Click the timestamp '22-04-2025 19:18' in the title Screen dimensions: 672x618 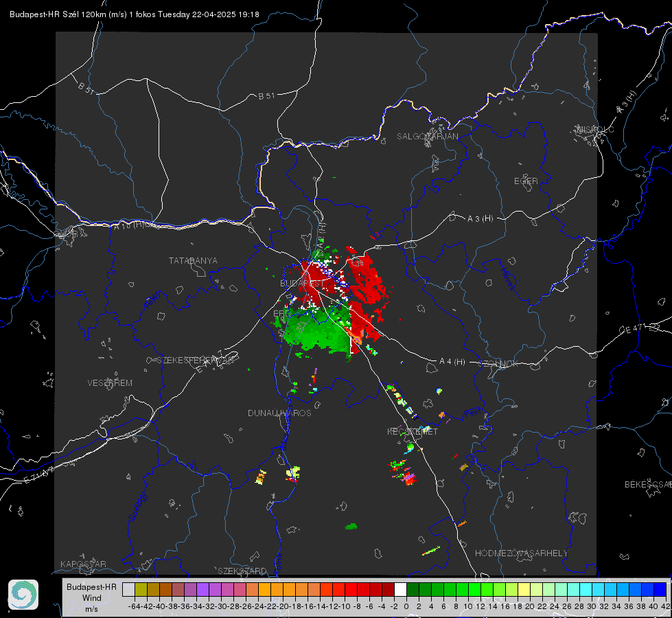tap(225, 14)
